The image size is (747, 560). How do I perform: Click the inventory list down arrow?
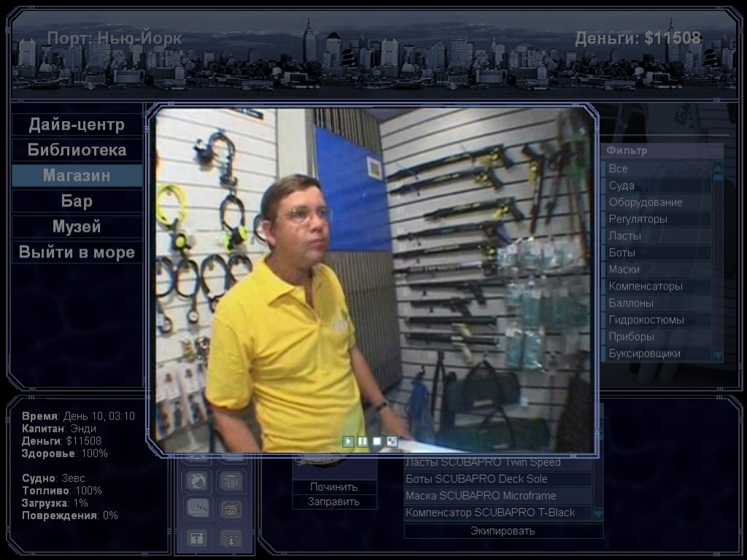click(x=598, y=514)
